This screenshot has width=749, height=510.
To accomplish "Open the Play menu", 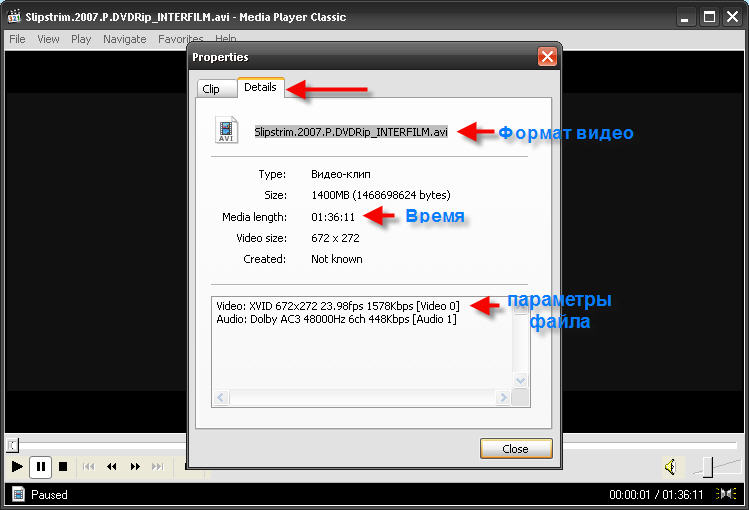I will (x=81, y=39).
